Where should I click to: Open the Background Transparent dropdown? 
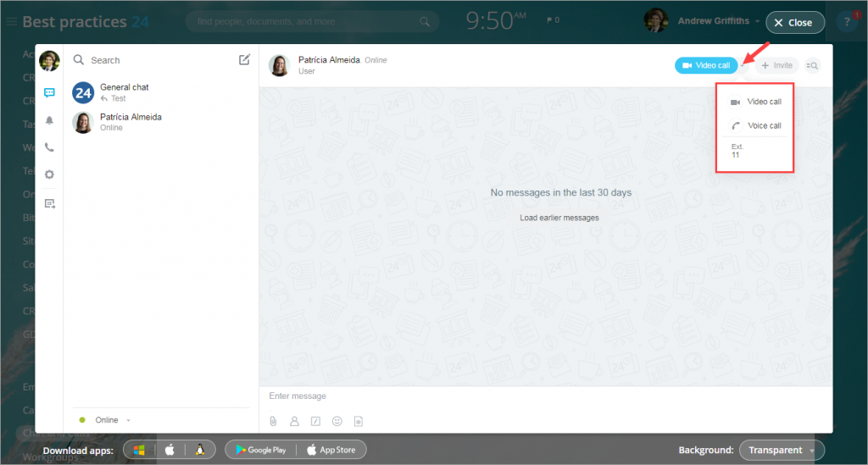point(782,450)
